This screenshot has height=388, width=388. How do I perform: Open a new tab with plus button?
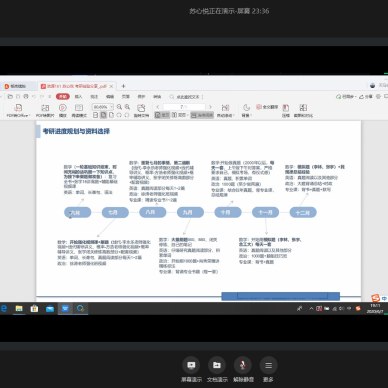click(x=123, y=86)
